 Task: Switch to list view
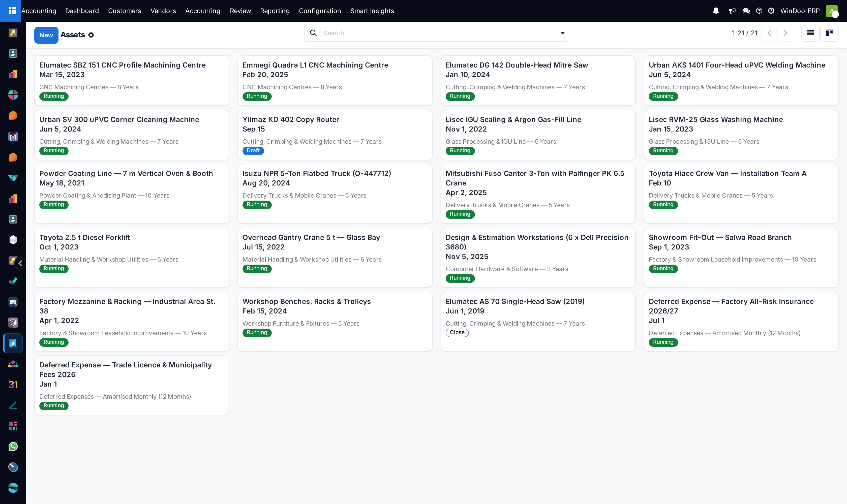810,33
